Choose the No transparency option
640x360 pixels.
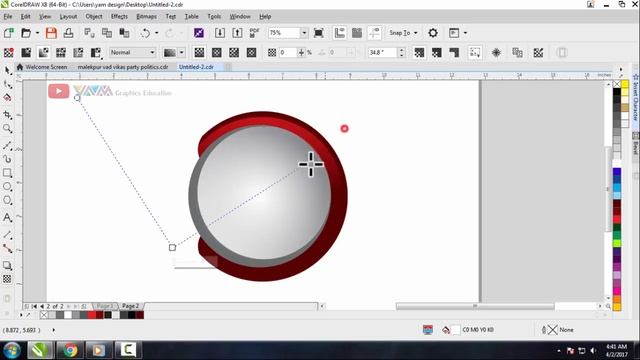[x=9, y=53]
